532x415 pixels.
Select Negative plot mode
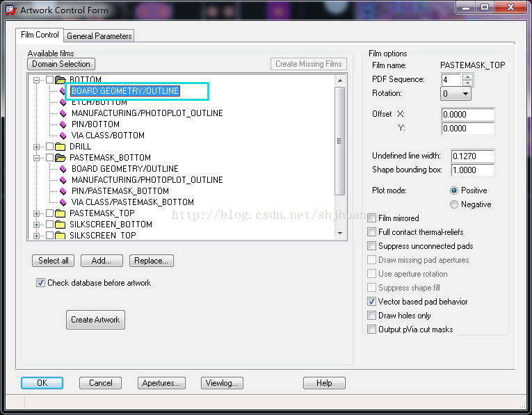[x=454, y=204]
